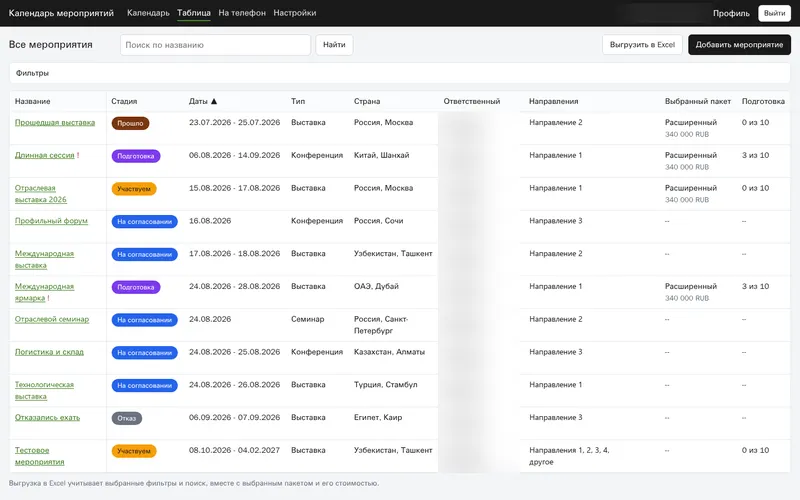Click the Направления column header
This screenshot has width=800, height=500.
coord(554,101)
